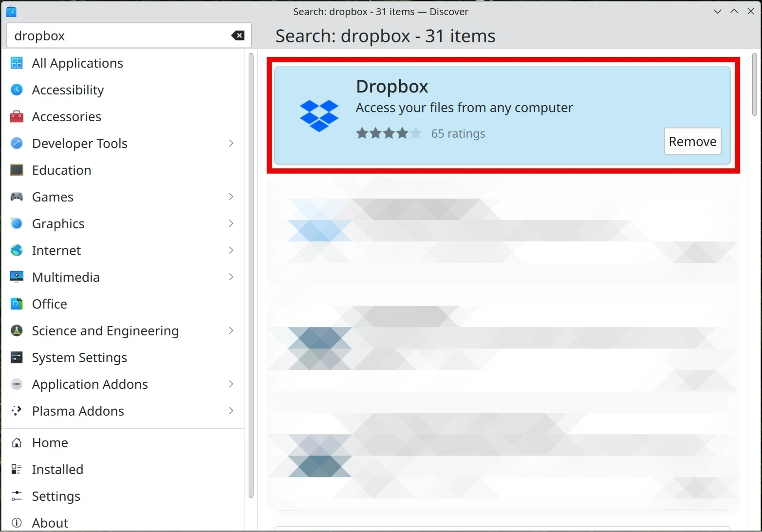Click the Multimedia monitor icon
This screenshot has height=532, width=762.
(x=17, y=277)
